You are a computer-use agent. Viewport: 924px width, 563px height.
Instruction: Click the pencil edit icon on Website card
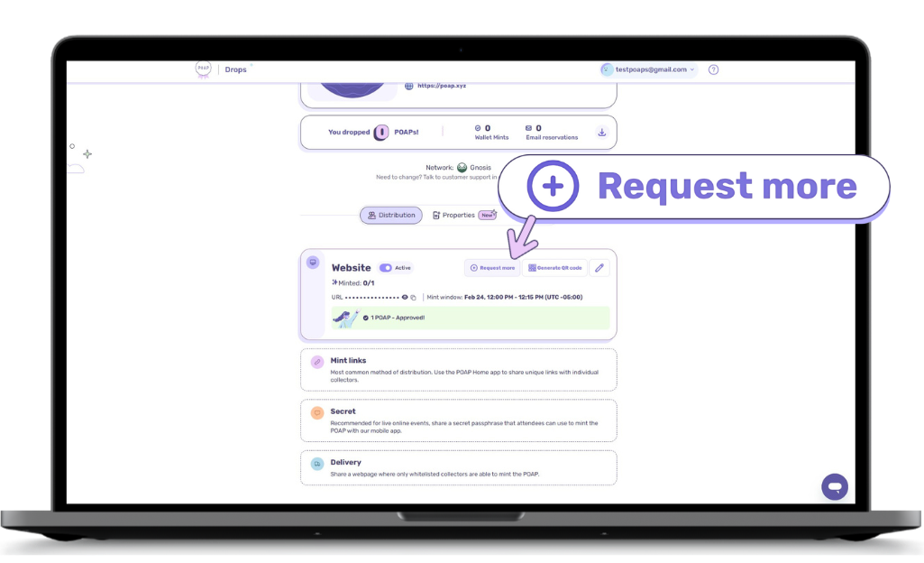point(599,267)
